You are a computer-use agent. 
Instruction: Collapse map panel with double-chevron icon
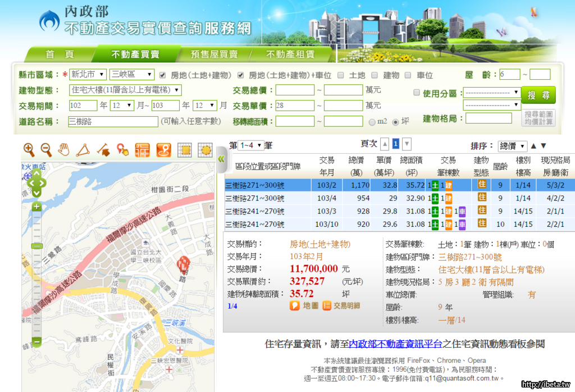click(221, 159)
